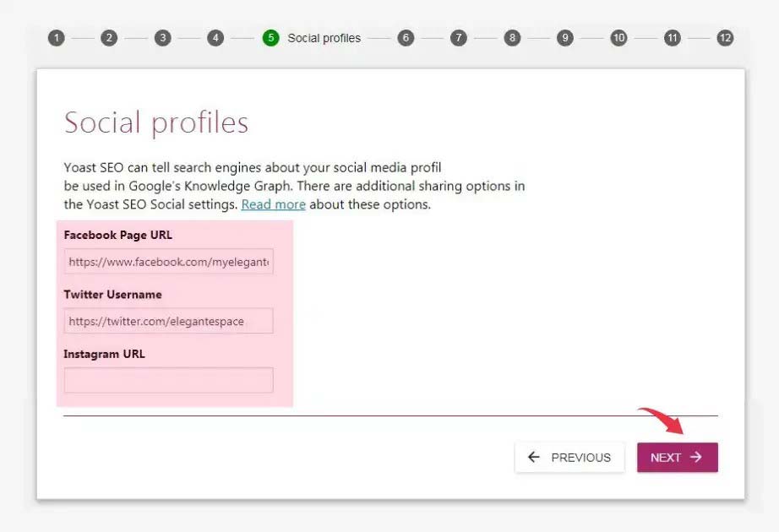Jump ahead to step 6

pyautogui.click(x=406, y=38)
